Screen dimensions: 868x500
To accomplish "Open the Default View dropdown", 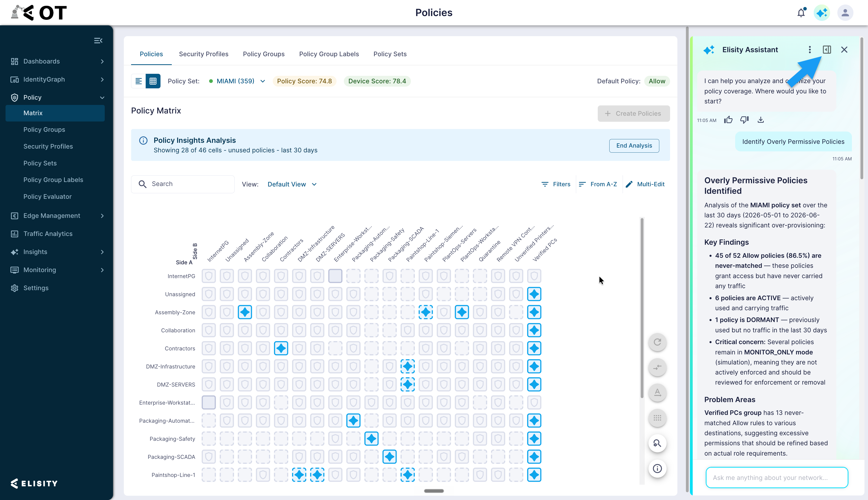I will tap(292, 184).
